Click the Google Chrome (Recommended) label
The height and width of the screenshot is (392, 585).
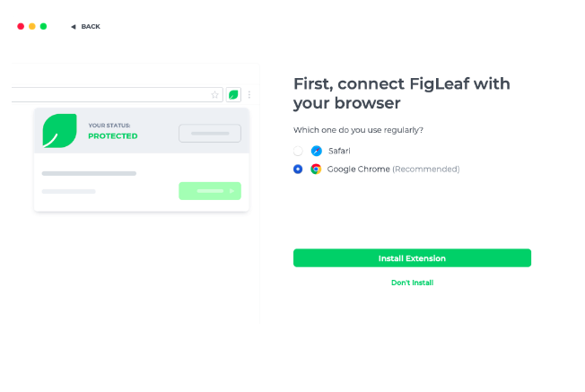click(x=393, y=169)
